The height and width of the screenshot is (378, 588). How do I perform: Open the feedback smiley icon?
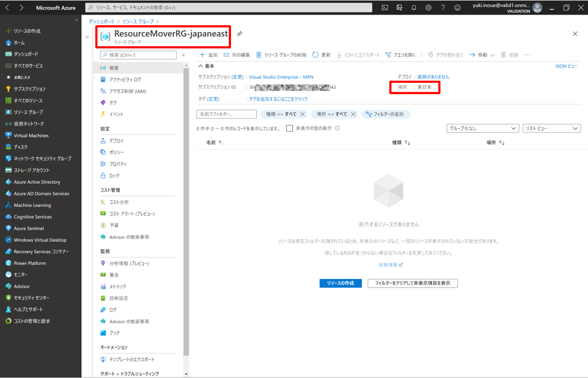coord(458,8)
